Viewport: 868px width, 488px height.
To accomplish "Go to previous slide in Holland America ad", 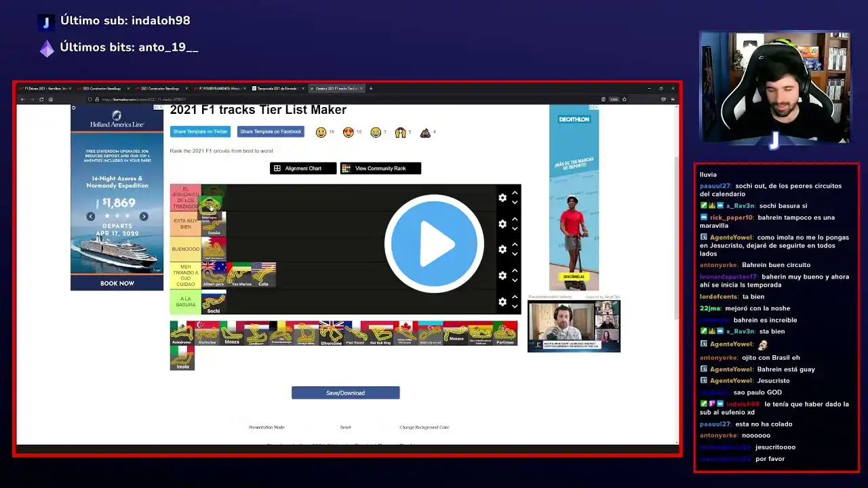I will point(90,216).
